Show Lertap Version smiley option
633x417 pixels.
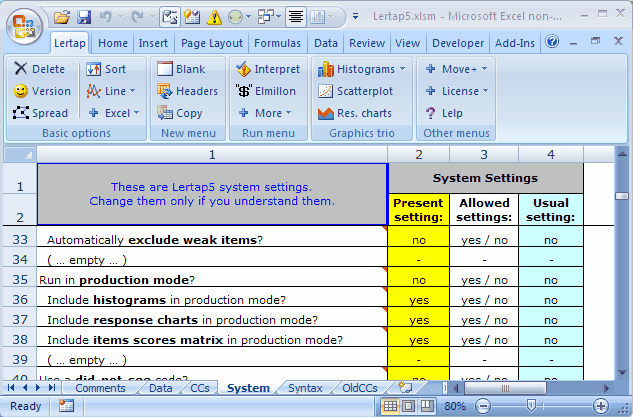pyautogui.click(x=42, y=91)
